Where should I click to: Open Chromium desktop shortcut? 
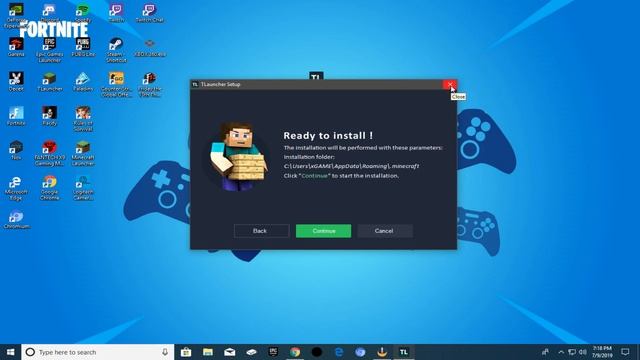click(x=16, y=219)
